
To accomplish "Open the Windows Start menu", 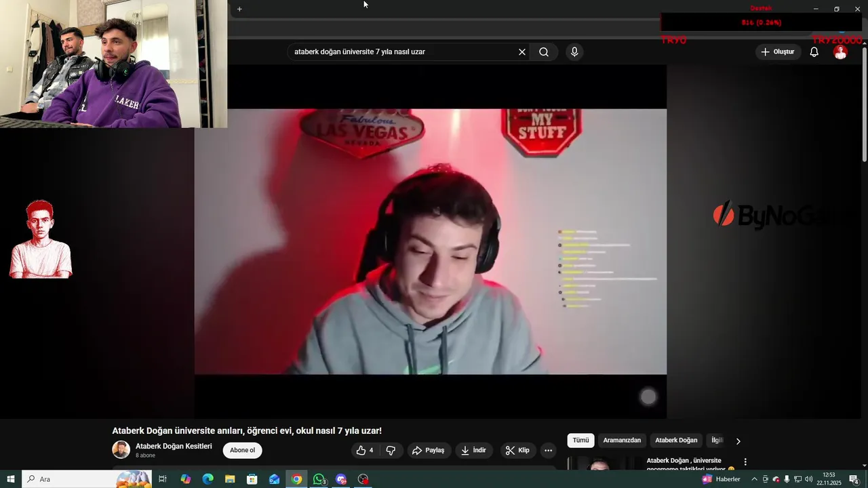I will click(x=11, y=479).
